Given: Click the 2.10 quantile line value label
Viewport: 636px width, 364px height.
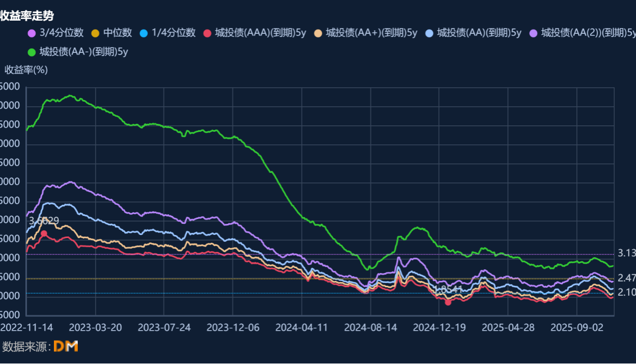Looking at the screenshot, I should [x=626, y=292].
